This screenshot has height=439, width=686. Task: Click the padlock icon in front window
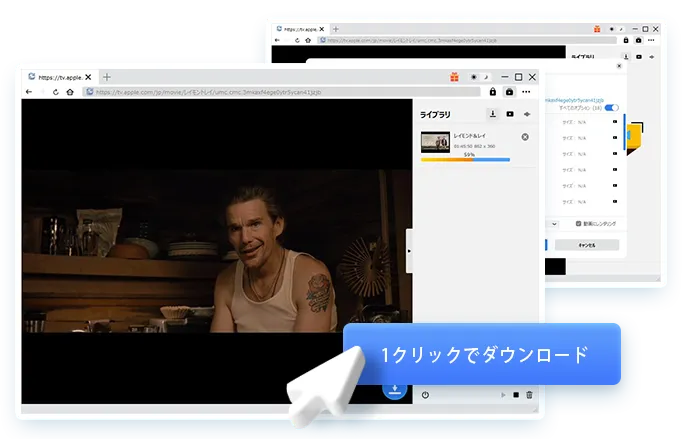click(x=493, y=92)
